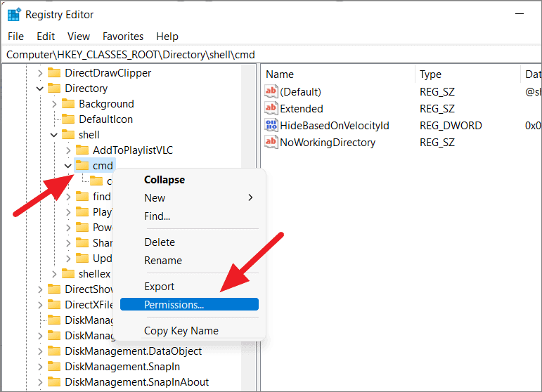Expand the find key

68,197
